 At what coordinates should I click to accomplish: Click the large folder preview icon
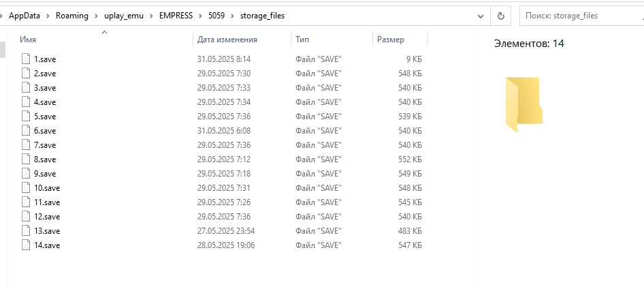pyautogui.click(x=524, y=104)
